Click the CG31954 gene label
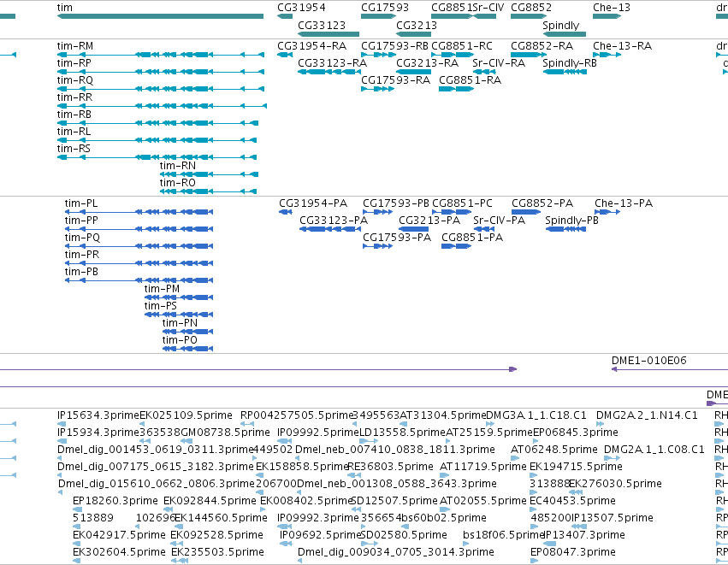Screen dimensions: 728x565 coord(301,8)
